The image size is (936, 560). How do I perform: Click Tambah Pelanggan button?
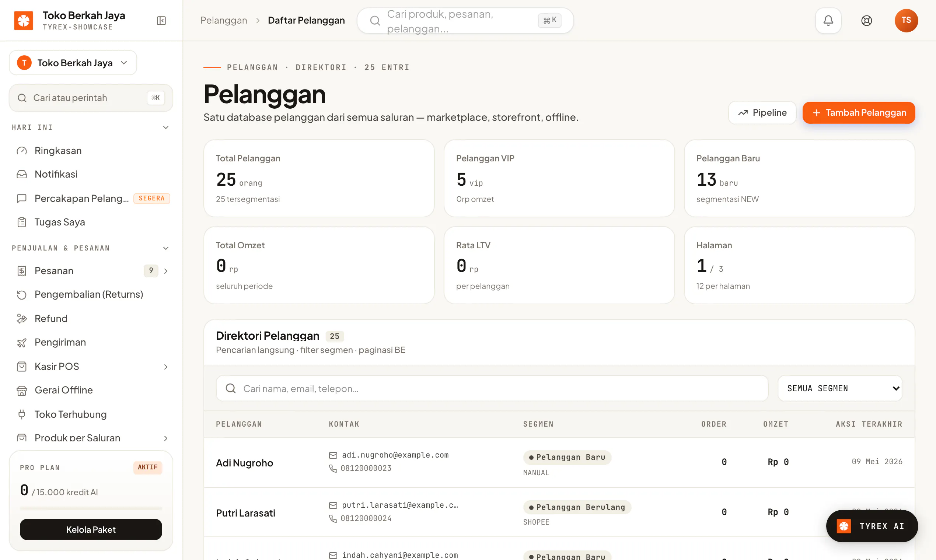tap(859, 112)
